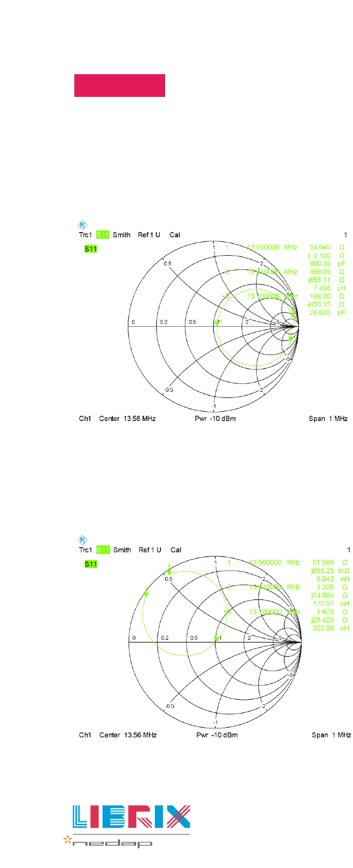353x868 pixels.
Task: Click the 000.39 pF value
Action: click(328, 263)
